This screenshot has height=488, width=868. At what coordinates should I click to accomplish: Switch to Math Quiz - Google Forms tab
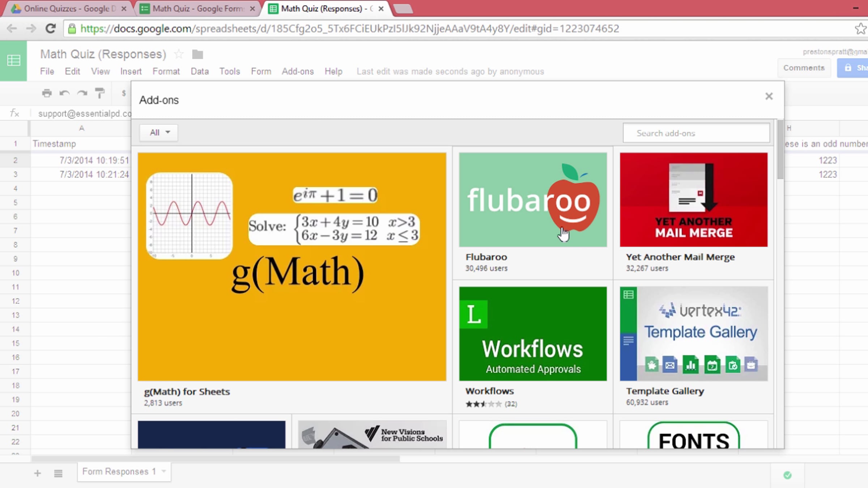pyautogui.click(x=197, y=9)
